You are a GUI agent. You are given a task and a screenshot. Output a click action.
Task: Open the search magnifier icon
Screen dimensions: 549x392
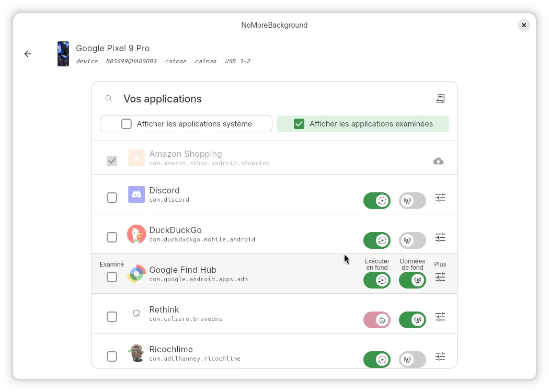(x=109, y=98)
